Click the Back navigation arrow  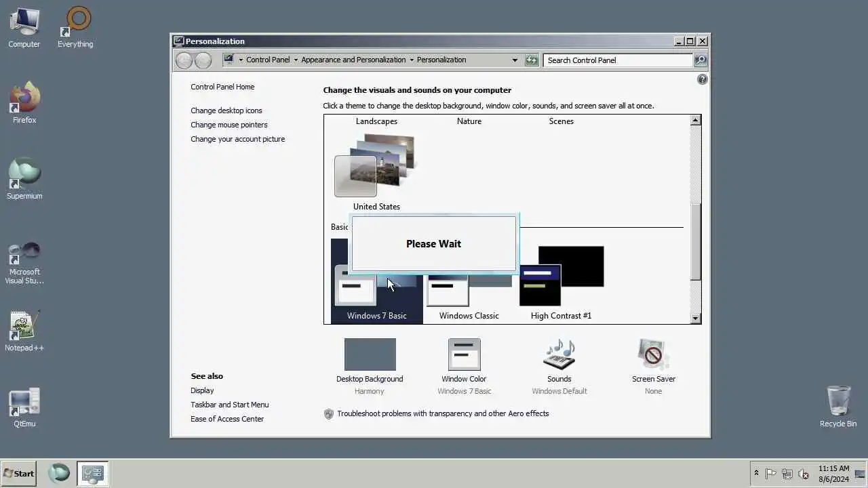[184, 60]
